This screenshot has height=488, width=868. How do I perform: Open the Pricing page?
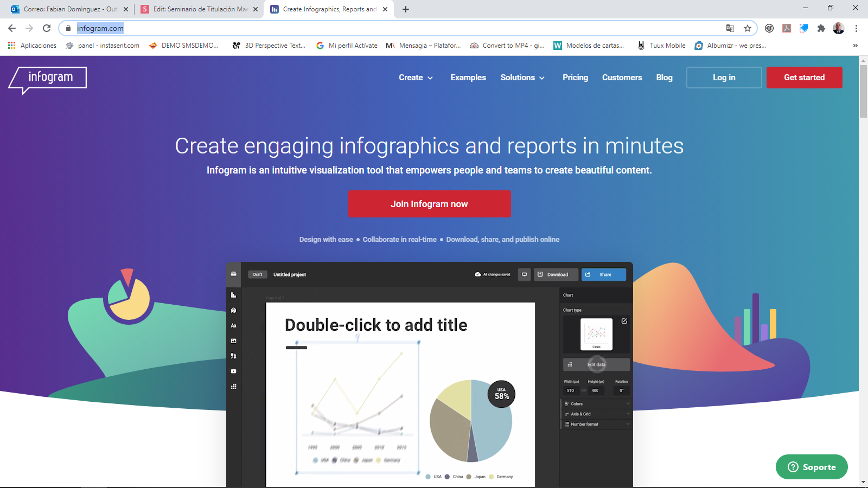(x=575, y=78)
